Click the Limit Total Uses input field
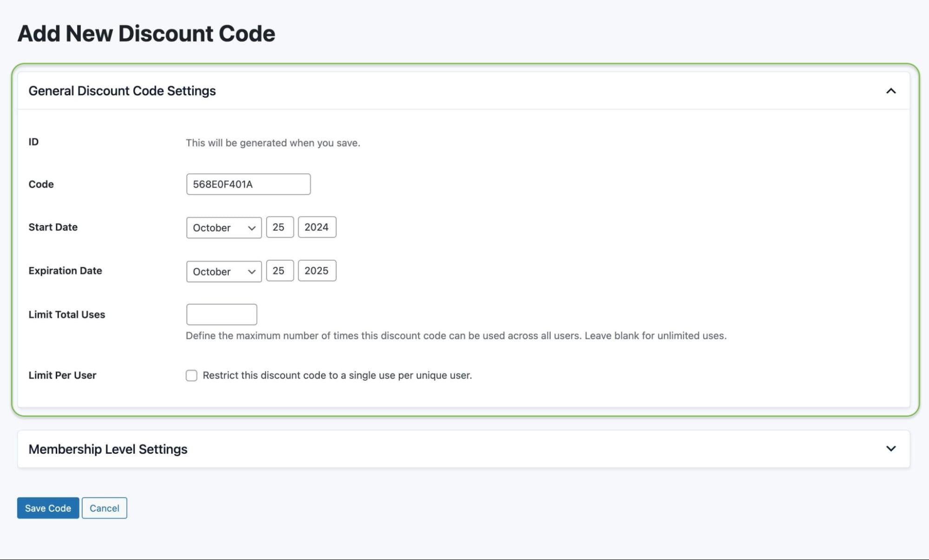 click(x=222, y=314)
